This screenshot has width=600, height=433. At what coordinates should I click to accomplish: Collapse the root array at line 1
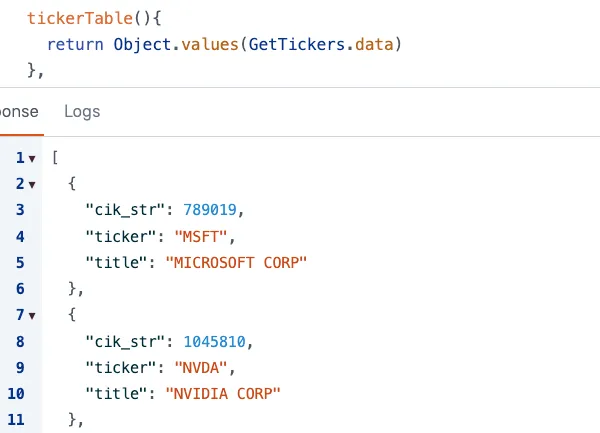[x=32, y=159]
